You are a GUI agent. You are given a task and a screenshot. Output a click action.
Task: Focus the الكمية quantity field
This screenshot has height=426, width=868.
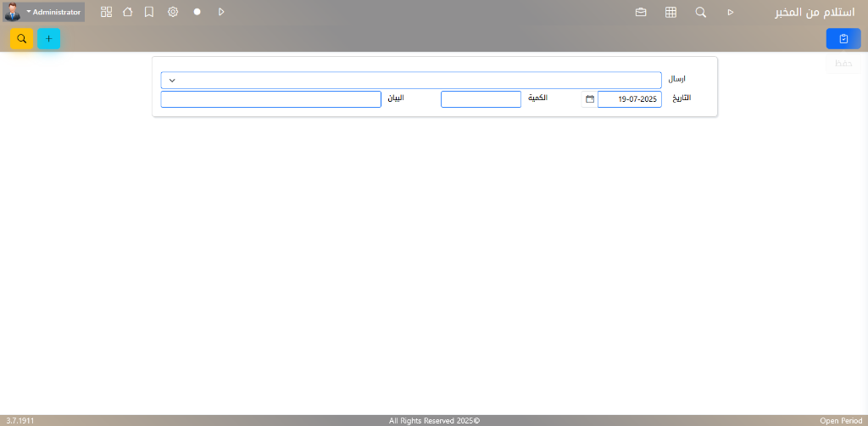[x=481, y=99]
